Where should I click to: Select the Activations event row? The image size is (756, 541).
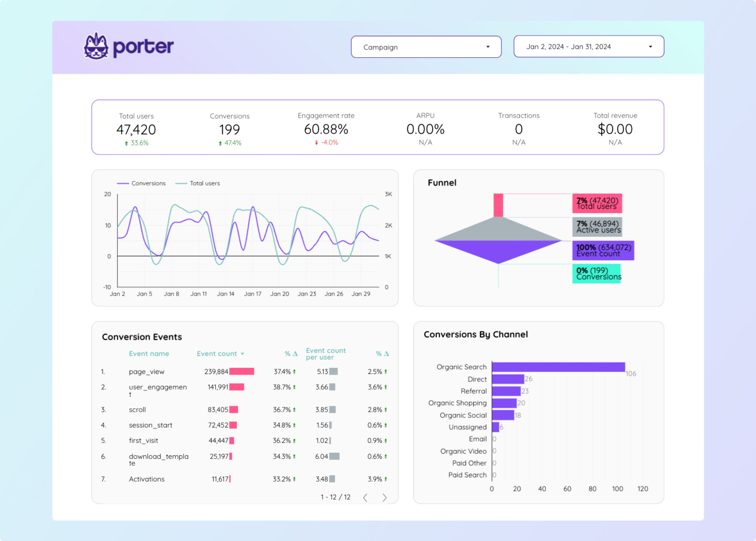(x=146, y=479)
